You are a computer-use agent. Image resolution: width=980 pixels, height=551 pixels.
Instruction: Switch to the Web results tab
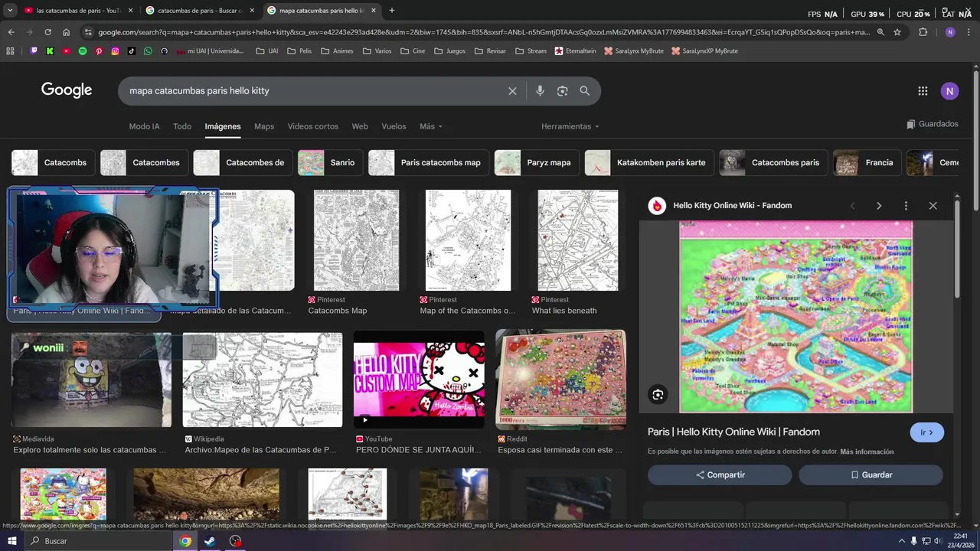tap(360, 126)
